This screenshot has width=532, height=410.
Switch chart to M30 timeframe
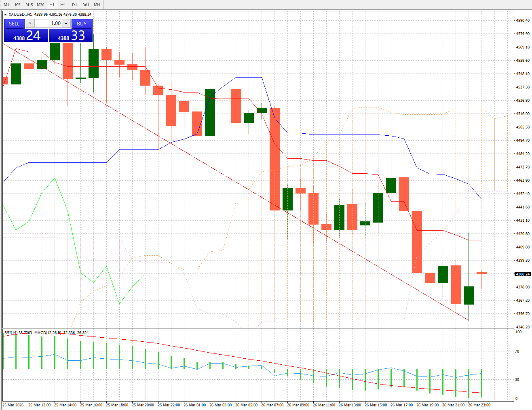pos(40,4)
